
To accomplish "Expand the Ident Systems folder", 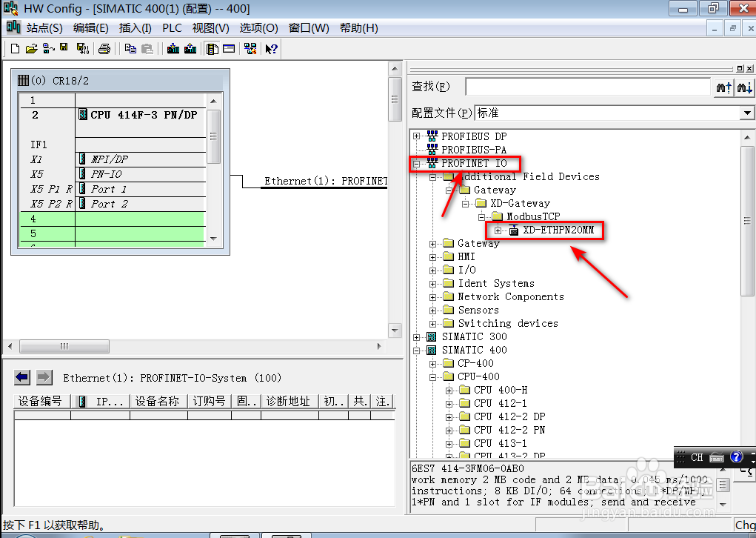I will click(432, 284).
